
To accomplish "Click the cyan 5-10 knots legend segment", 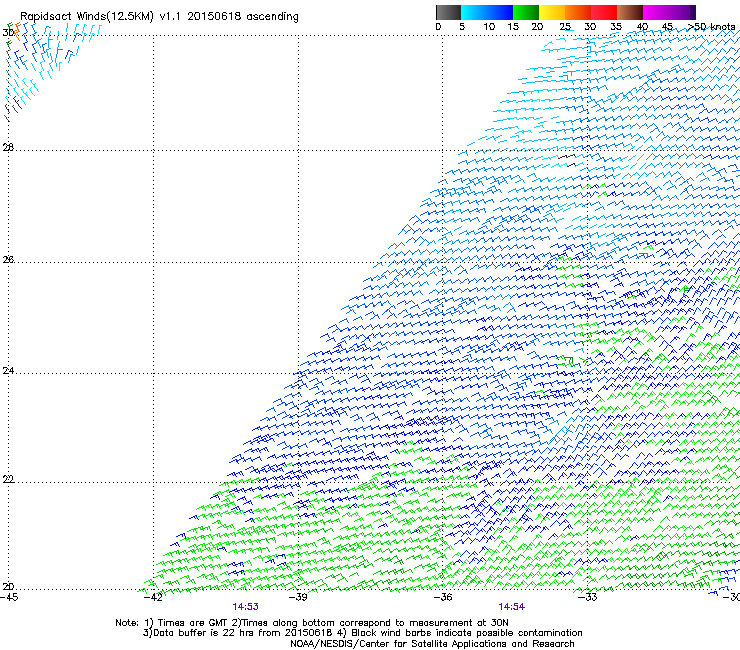I will tap(474, 12).
